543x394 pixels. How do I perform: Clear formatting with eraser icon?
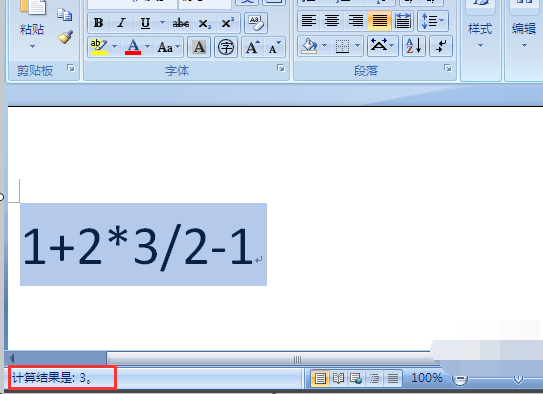(x=256, y=23)
